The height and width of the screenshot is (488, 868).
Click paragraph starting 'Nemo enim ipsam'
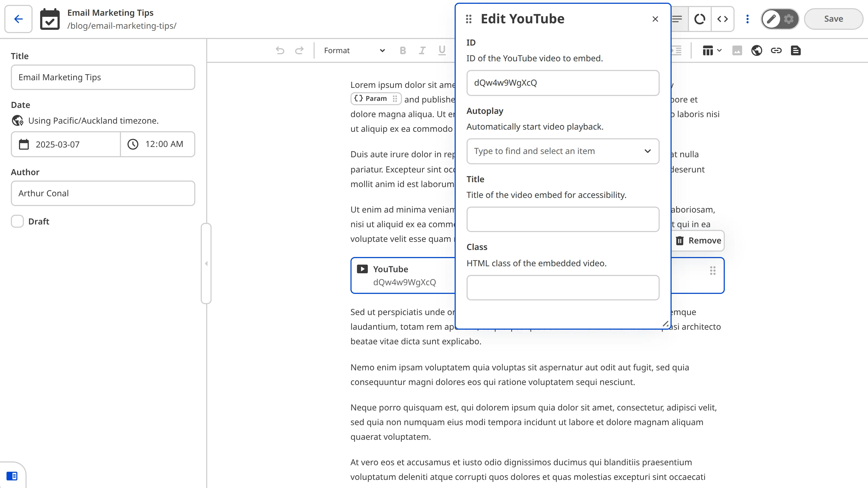point(520,374)
